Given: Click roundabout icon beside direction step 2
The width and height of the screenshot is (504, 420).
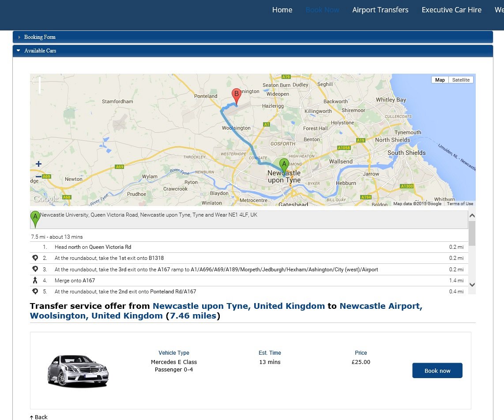Looking at the screenshot, I should [x=35, y=258].
